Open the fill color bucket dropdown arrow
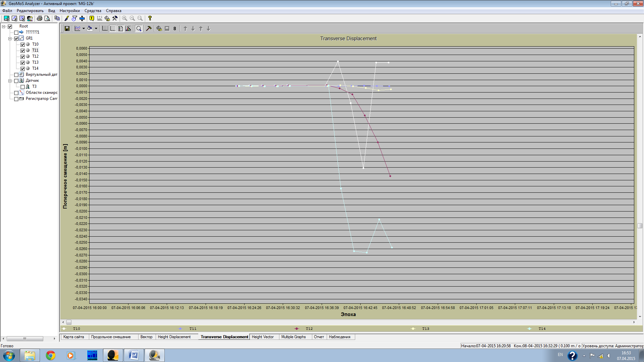 tap(96, 28)
